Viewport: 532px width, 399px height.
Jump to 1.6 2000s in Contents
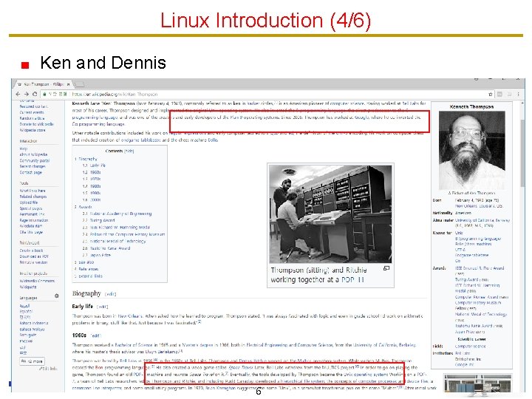(92, 199)
